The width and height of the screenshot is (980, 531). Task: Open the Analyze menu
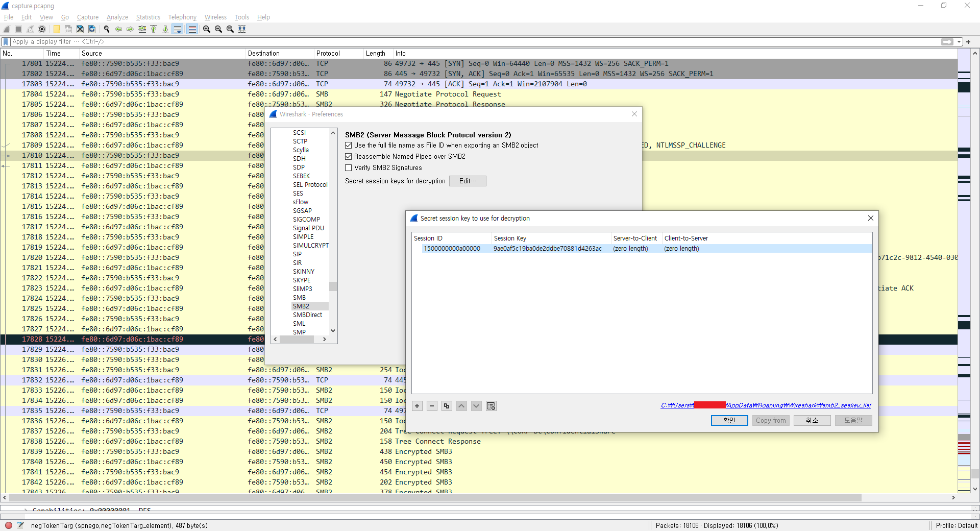click(x=117, y=17)
